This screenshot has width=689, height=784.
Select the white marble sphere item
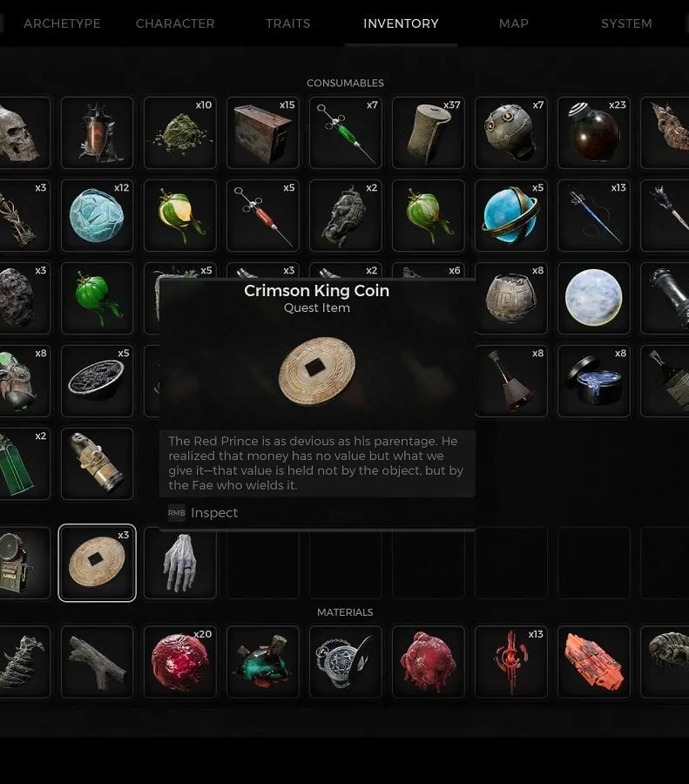point(594,298)
